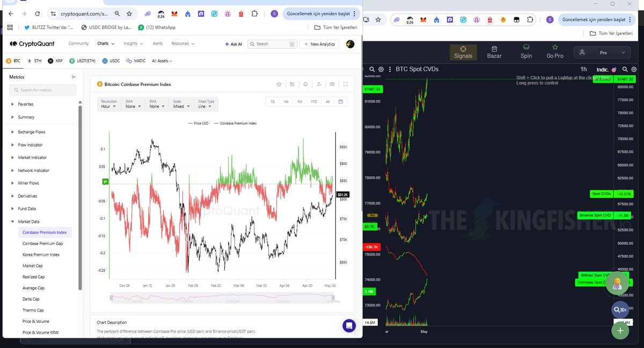Open the calendar date range picker

pos(341,102)
